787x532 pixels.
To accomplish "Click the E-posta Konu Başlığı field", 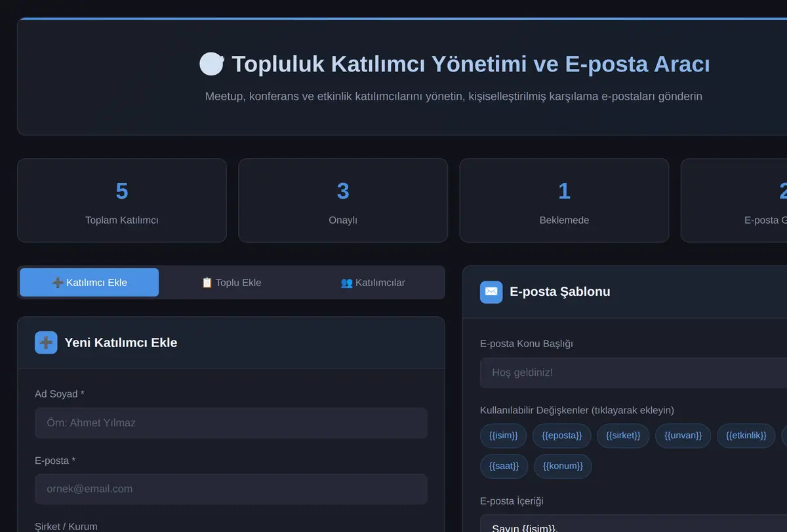I will 634,373.
